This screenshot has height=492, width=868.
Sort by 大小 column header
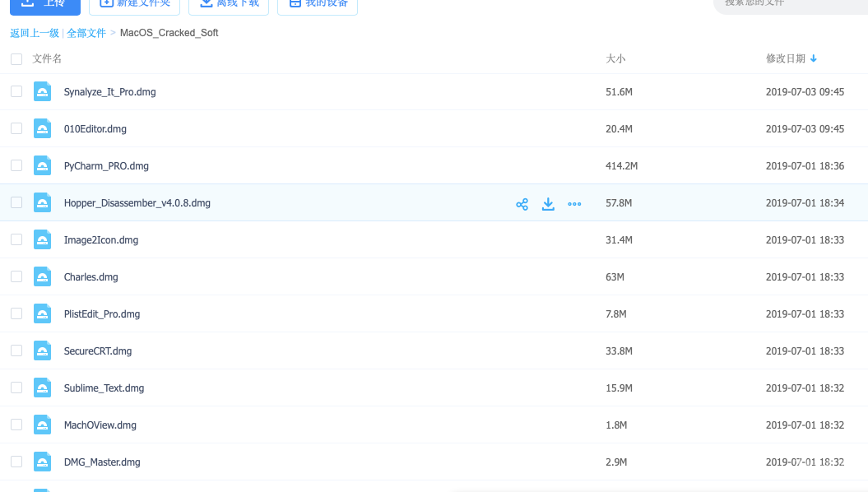tap(615, 58)
